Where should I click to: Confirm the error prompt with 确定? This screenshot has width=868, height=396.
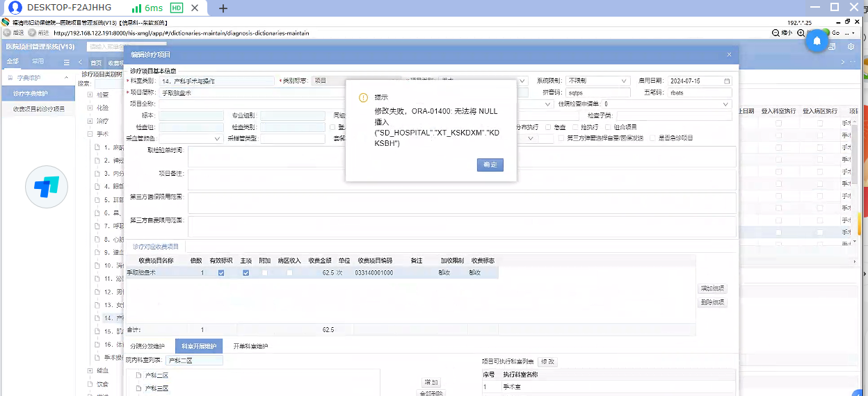[x=490, y=165]
